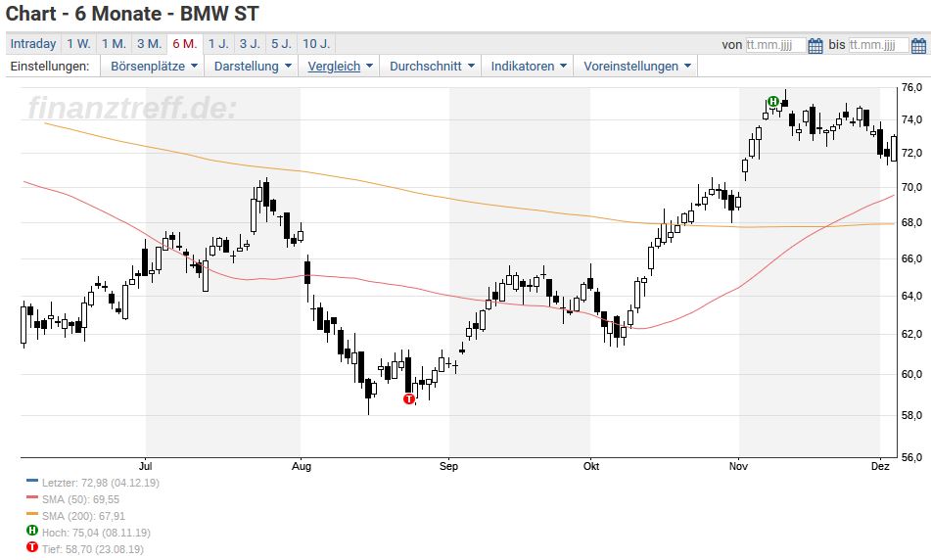
Task: Open the Voreinstellungen dropdown
Action: click(637, 66)
